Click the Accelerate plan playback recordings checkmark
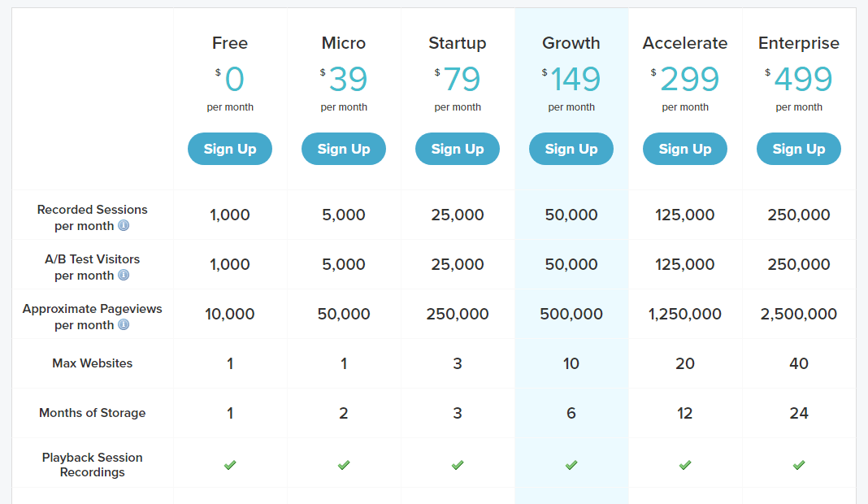Image resolution: width=868 pixels, height=504 pixels. pos(685,465)
